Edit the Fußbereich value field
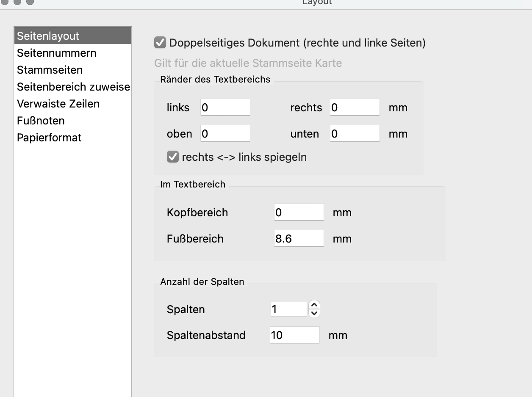532x397 pixels. click(299, 239)
